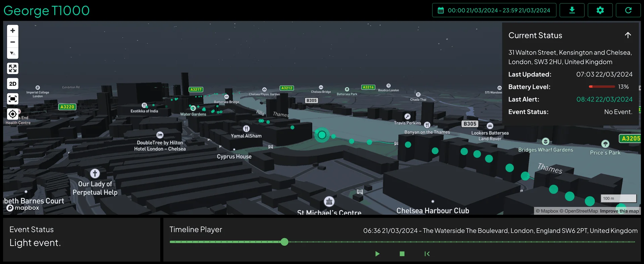Reset map bearing with compass button
644x264 pixels.
(x=13, y=53)
